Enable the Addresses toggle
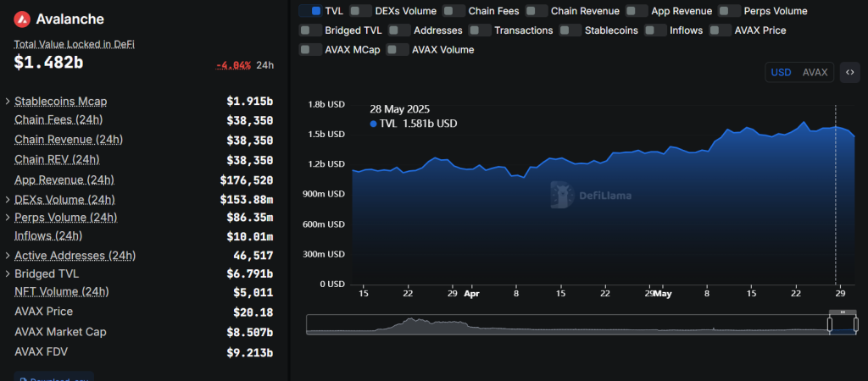This screenshot has width=868, height=381. [x=399, y=30]
